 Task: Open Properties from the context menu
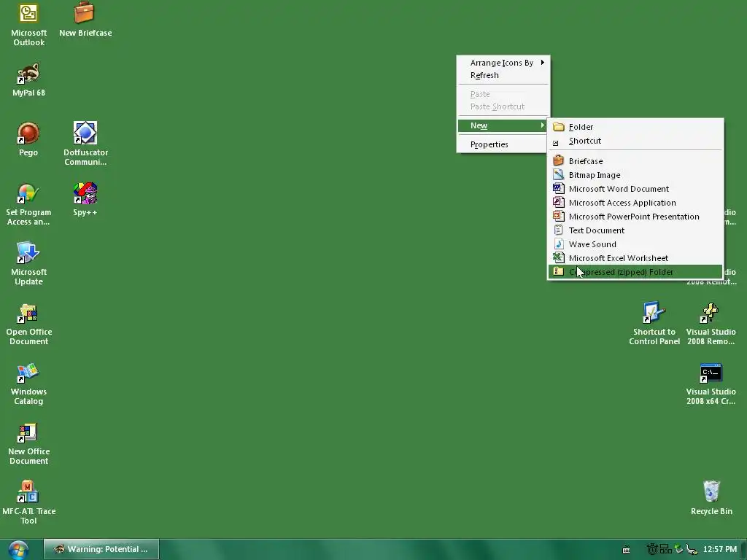(x=503, y=144)
